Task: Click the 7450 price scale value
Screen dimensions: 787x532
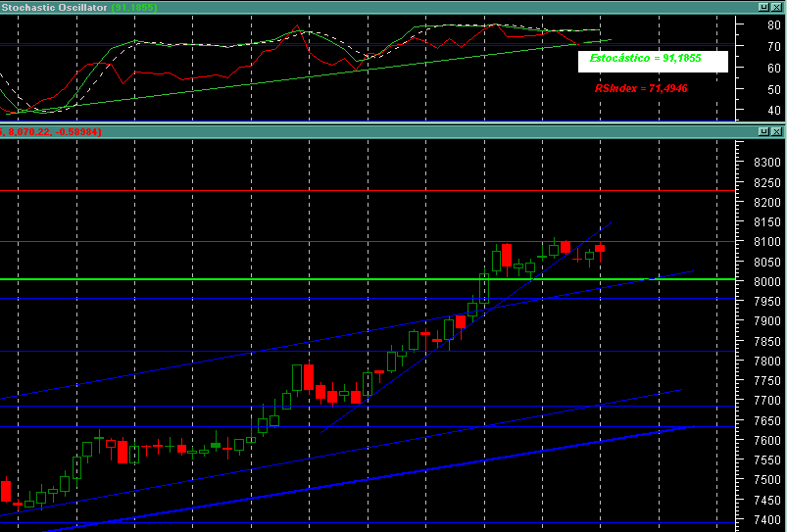Action: (767, 500)
